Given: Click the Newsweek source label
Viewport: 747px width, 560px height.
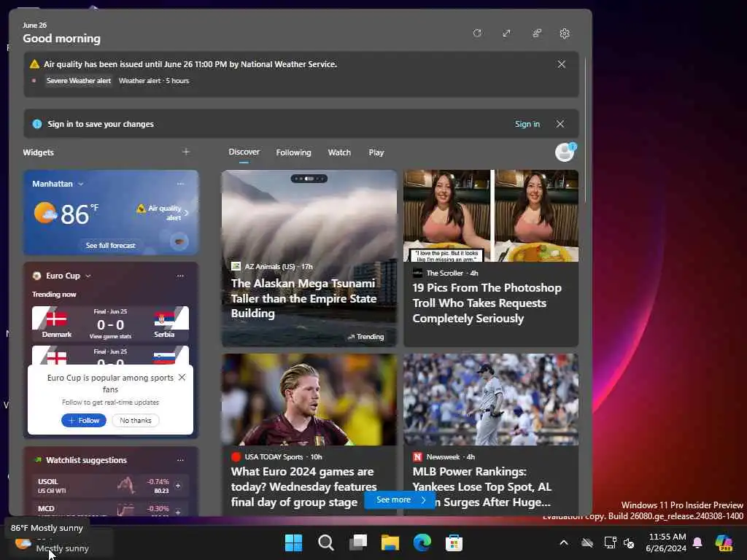Looking at the screenshot, I should [443, 456].
